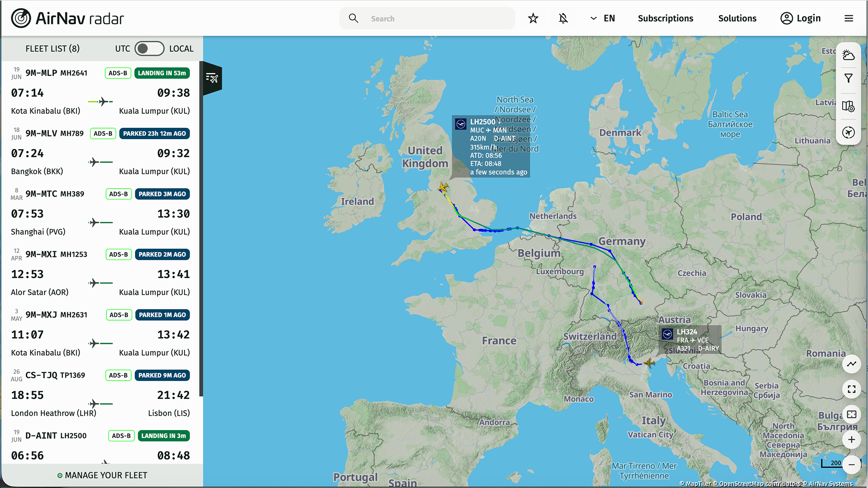This screenshot has width=868, height=488.
Task: Select the 9M-MLP MH2641 fleet row
Action: (100, 92)
